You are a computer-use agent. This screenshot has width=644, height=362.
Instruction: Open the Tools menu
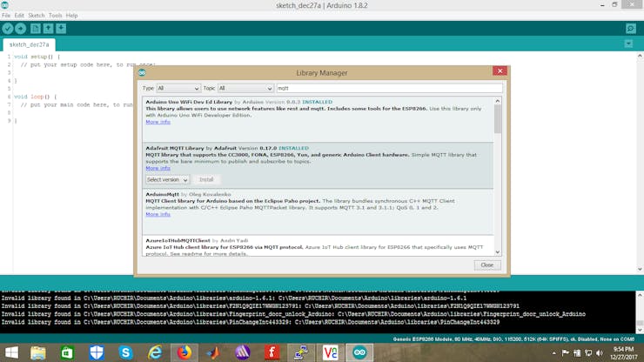[x=55, y=15]
